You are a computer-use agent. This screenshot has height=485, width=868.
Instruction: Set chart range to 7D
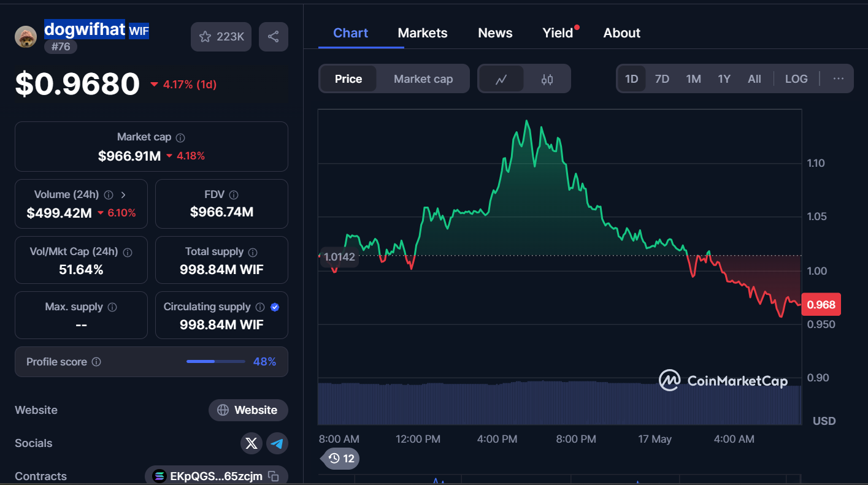coord(662,79)
